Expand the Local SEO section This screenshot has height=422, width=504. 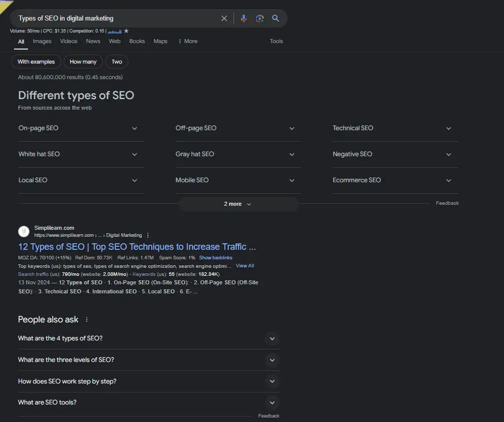[x=81, y=180]
